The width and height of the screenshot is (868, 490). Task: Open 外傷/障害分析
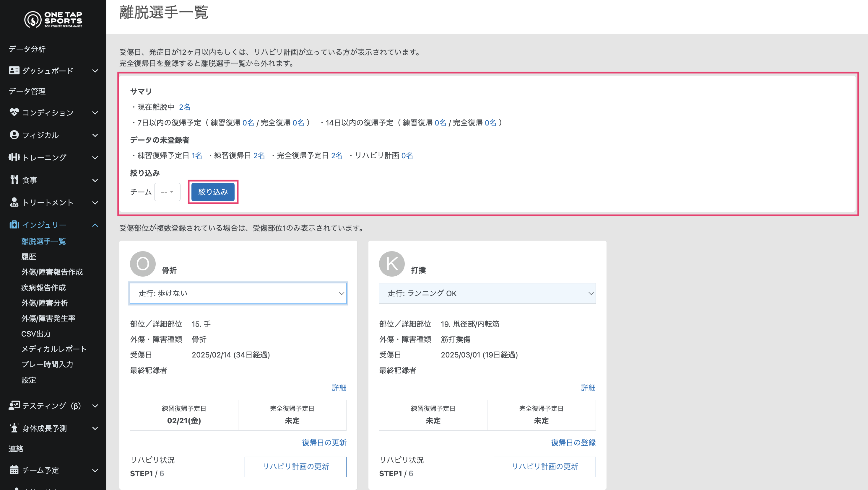45,303
